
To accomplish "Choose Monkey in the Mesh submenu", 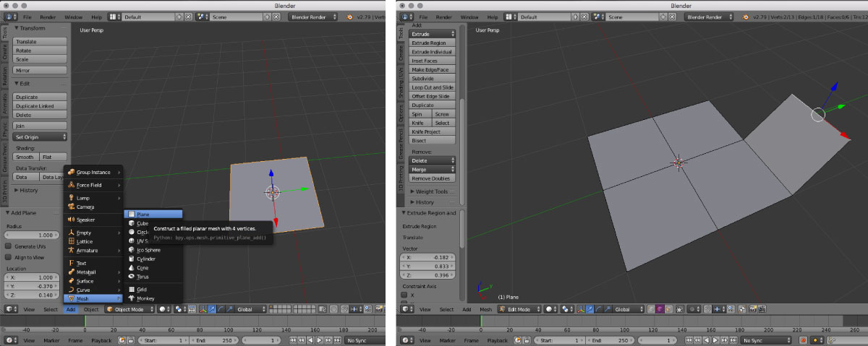I will [x=153, y=298].
